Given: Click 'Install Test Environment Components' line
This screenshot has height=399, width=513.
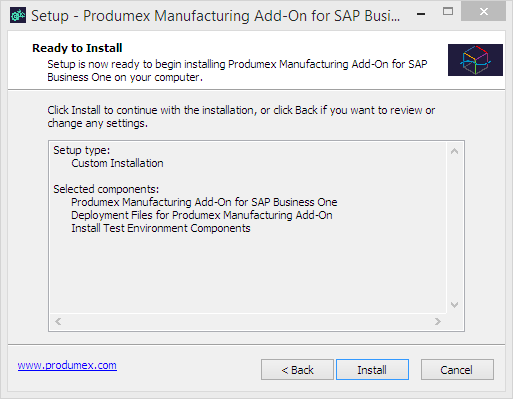Looking at the screenshot, I should pos(161,228).
